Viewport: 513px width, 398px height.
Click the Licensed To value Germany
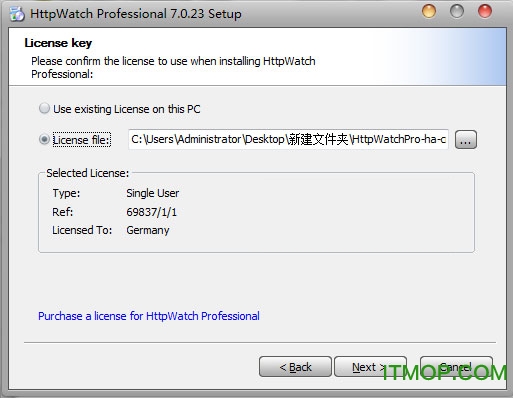[148, 230]
